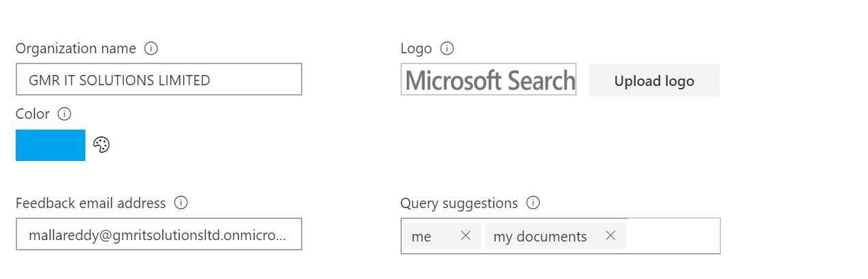The image size is (868, 279).
Task: Select the "me" suggestion chip
Action: click(423, 236)
